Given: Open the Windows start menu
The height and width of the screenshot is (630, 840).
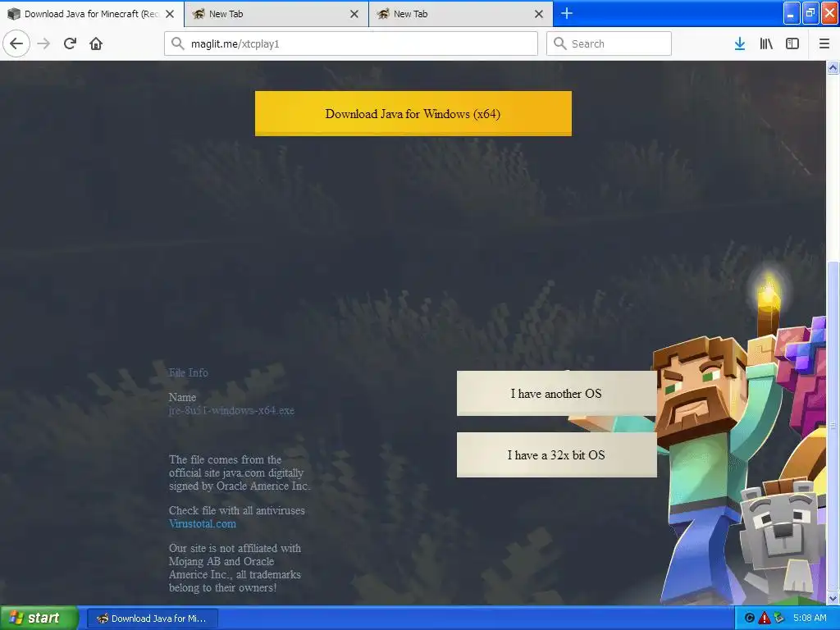Looking at the screenshot, I should coord(39,619).
